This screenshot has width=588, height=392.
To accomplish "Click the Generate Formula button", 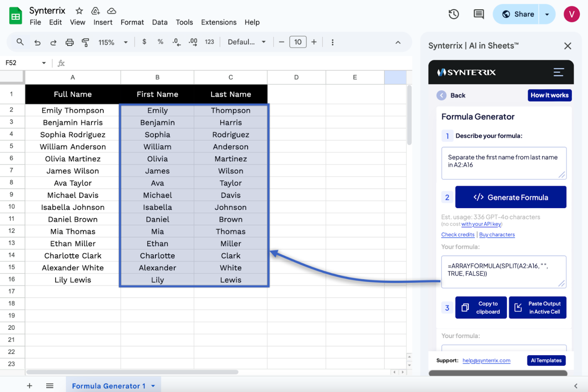I will coord(511,197).
